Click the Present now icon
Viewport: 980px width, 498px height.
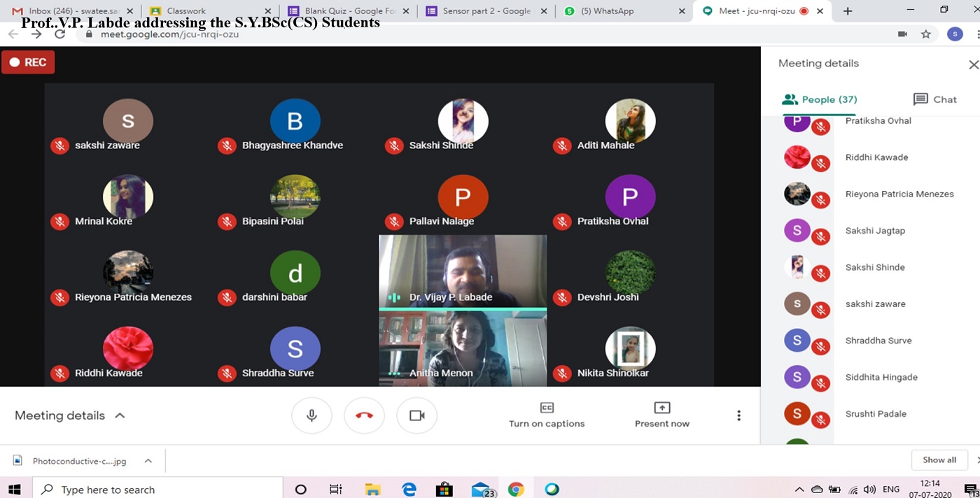[x=661, y=409]
